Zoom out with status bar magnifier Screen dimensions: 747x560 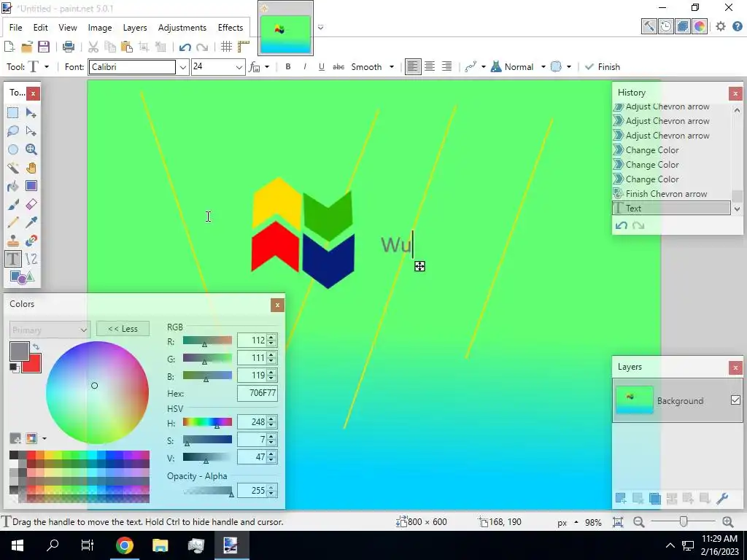[639, 522]
